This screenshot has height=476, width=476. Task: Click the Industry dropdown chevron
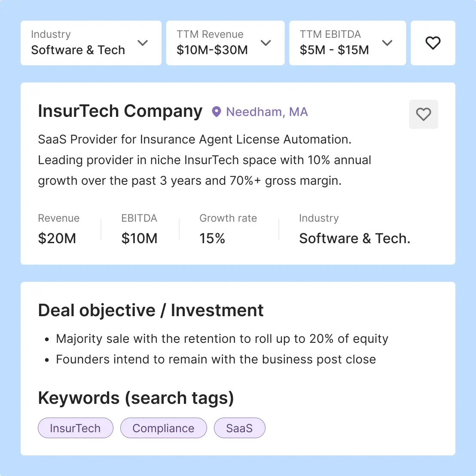coord(143,43)
